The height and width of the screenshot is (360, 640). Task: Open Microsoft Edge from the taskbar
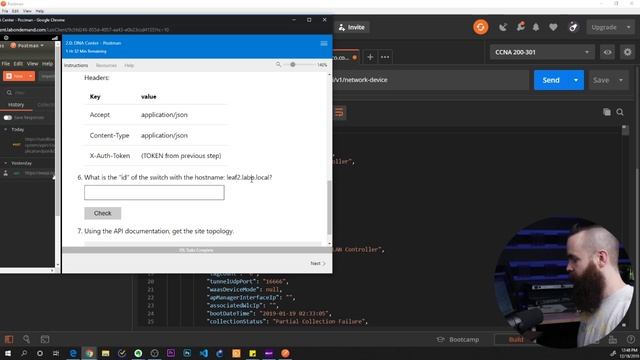[73, 353]
